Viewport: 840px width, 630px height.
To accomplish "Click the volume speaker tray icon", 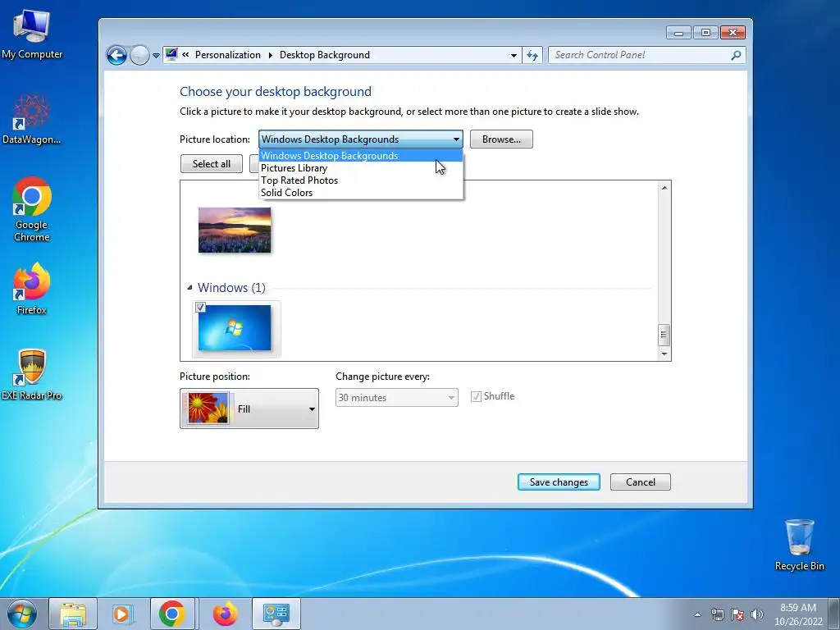I will [756, 614].
